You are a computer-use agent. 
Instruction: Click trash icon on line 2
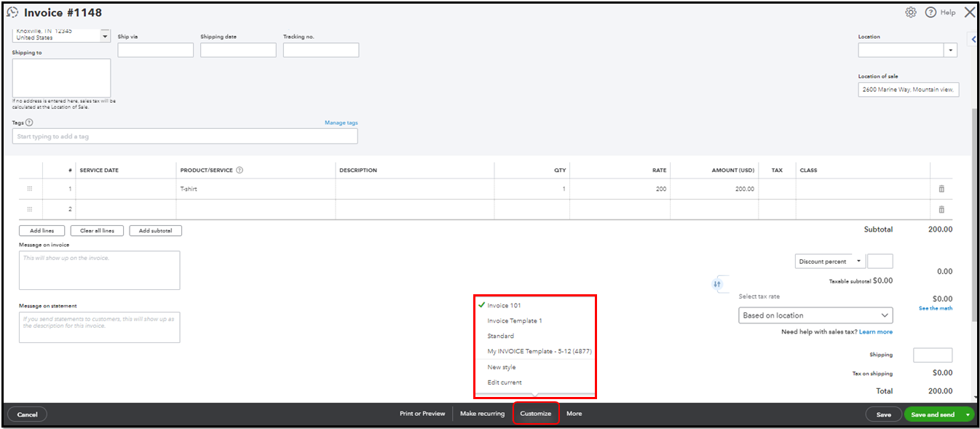click(x=941, y=210)
